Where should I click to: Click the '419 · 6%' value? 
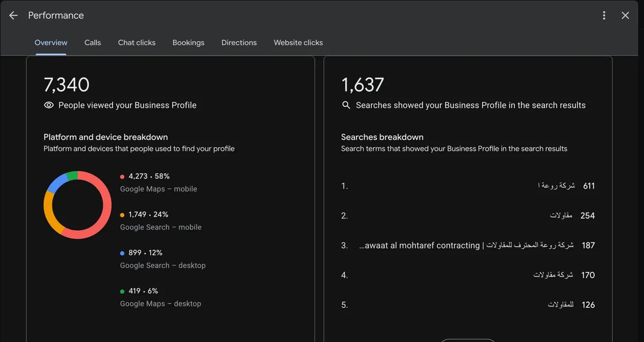tap(144, 291)
